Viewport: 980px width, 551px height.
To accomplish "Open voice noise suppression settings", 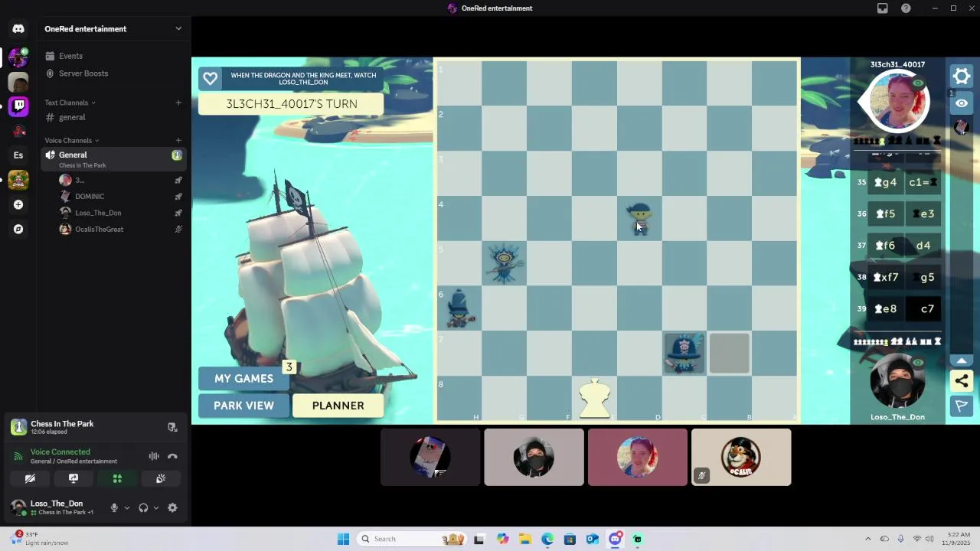I will [154, 456].
